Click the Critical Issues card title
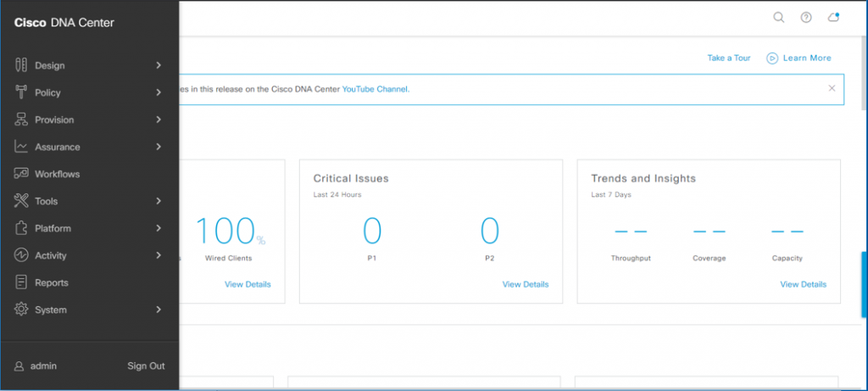Image resolution: width=868 pixels, height=391 pixels. coord(351,178)
